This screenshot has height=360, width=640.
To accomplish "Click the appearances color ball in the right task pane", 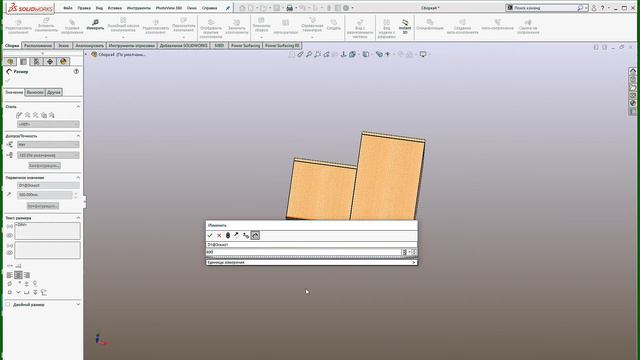I will pos(633,103).
